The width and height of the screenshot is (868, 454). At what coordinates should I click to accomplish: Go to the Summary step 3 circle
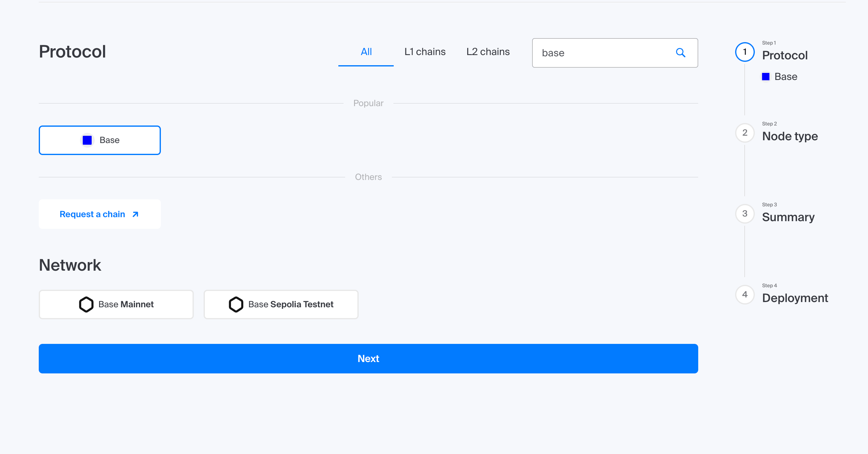[744, 214]
